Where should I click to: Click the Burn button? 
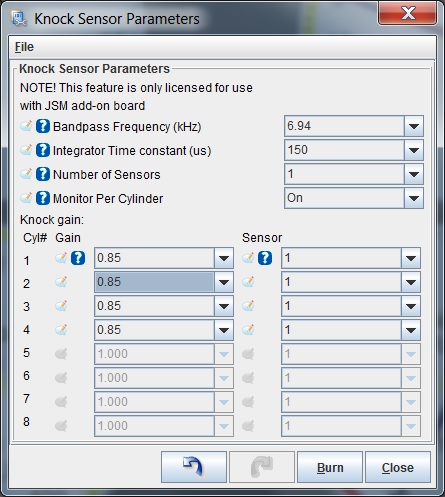[330, 467]
